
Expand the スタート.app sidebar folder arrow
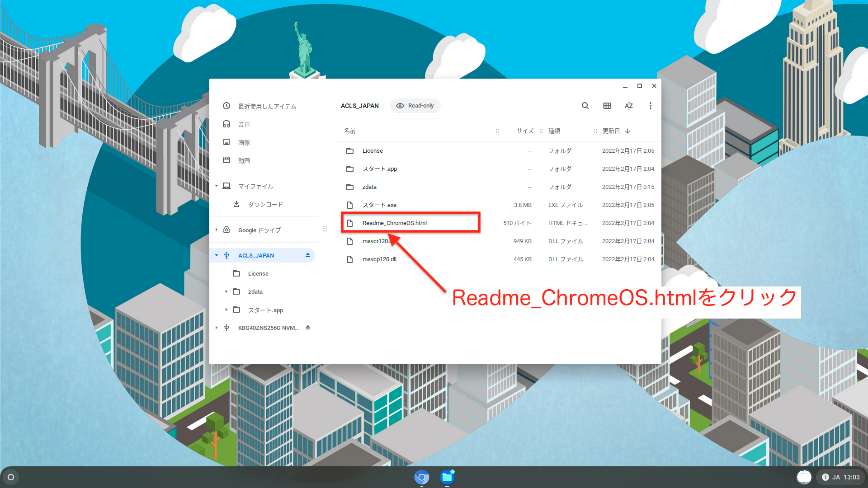point(226,310)
